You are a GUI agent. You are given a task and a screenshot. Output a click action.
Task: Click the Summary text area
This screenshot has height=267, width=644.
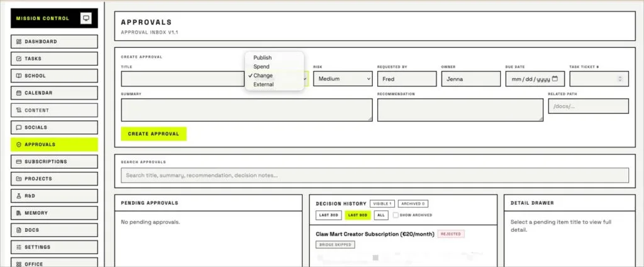coord(247,110)
